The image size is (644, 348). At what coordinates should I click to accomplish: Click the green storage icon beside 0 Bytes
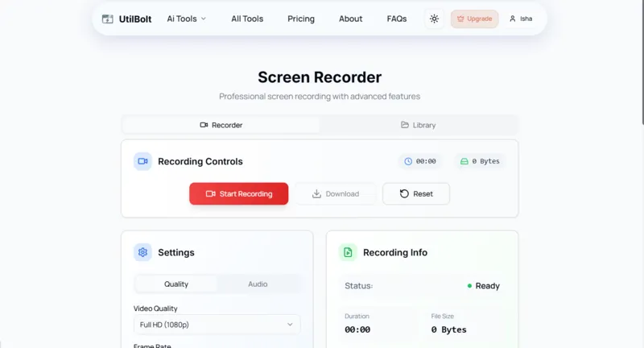click(x=464, y=161)
